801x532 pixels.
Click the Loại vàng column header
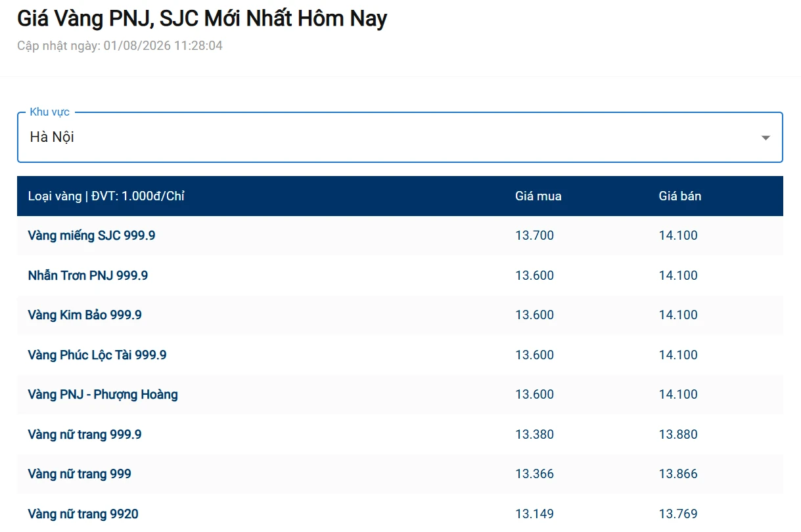tap(106, 196)
